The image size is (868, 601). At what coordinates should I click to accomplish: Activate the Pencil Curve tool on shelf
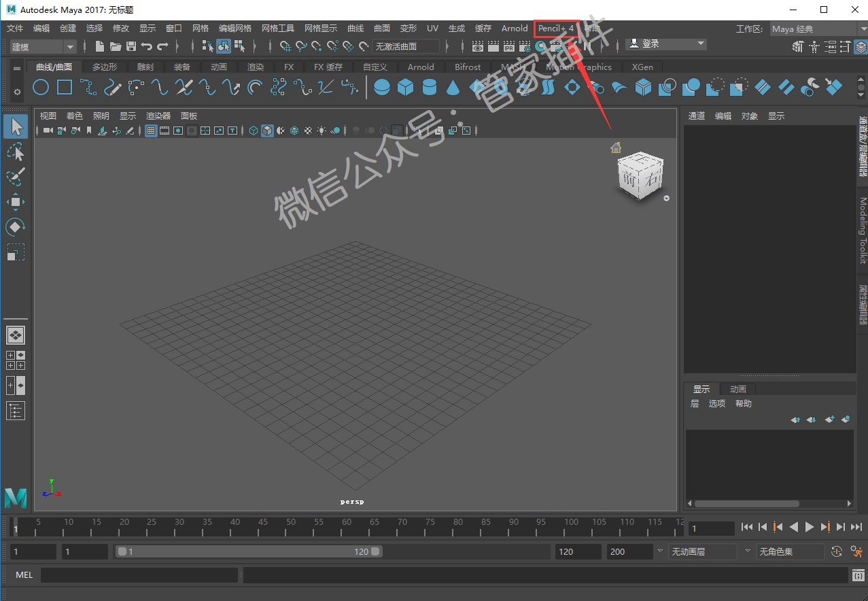click(113, 87)
